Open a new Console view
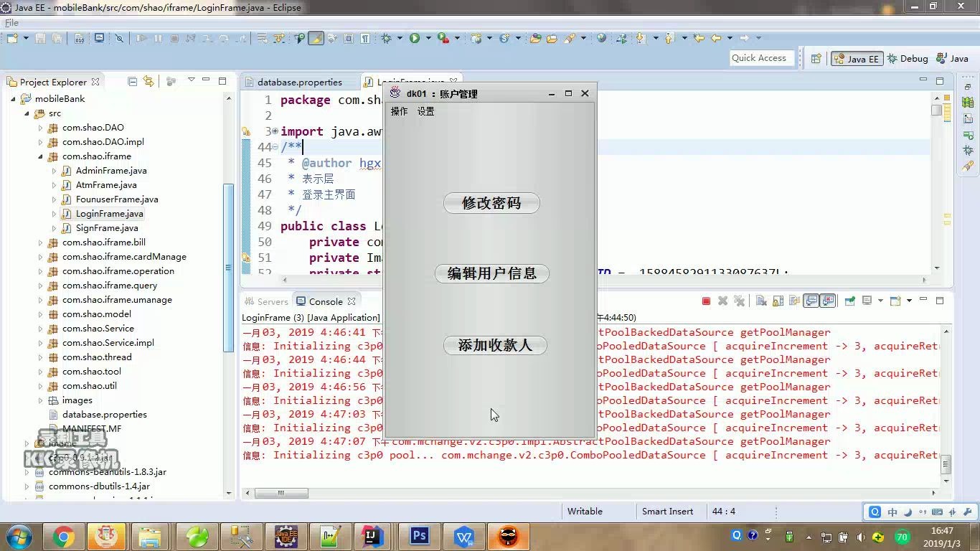The image size is (980, 551). tap(895, 301)
